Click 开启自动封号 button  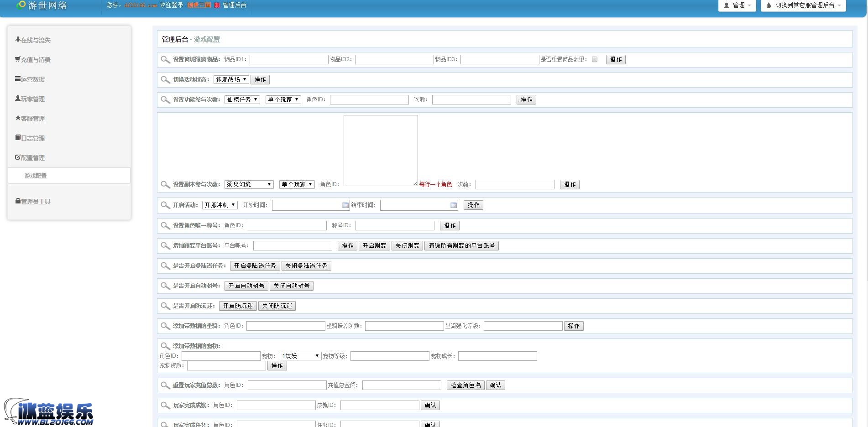coord(246,286)
